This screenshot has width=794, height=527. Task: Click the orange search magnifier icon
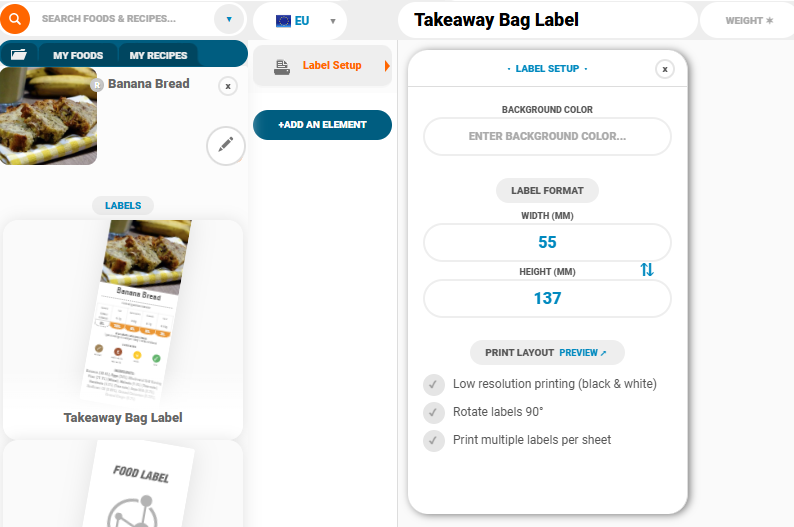[x=15, y=18]
